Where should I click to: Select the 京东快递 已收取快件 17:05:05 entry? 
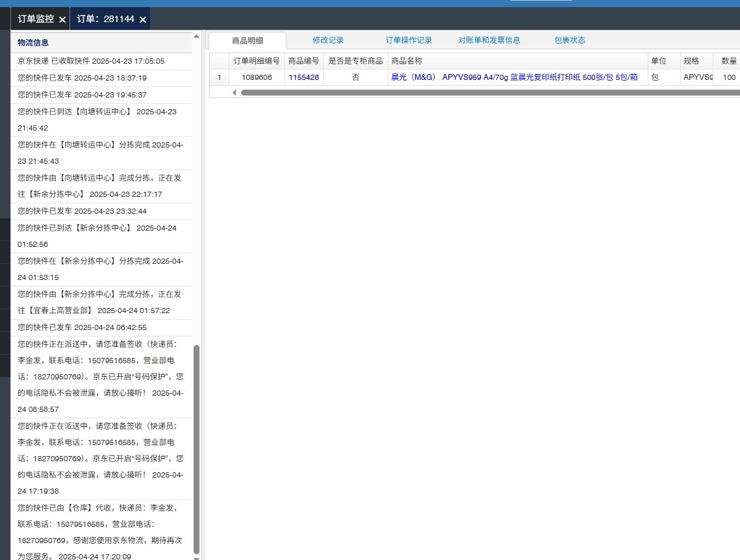click(101, 61)
